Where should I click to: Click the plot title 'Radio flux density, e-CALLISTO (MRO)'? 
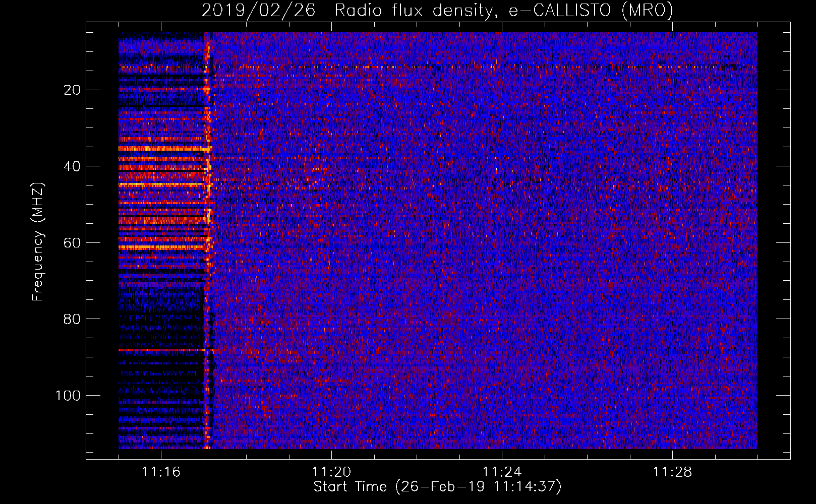point(503,11)
